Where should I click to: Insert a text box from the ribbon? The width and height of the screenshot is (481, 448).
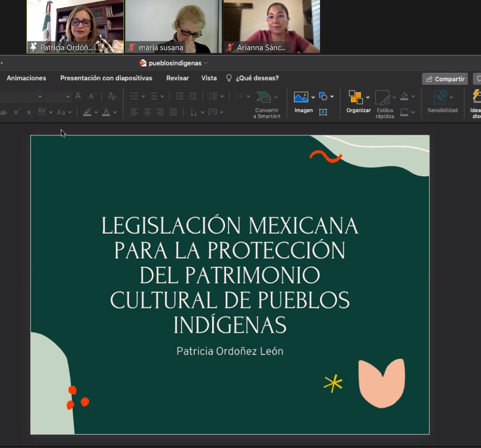tap(323, 112)
